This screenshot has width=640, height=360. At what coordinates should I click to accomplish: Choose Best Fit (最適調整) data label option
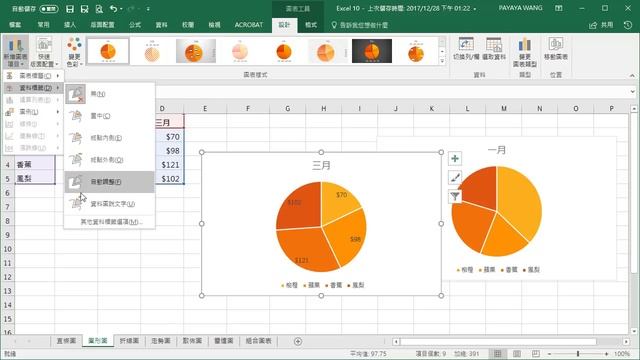[x=109, y=182]
